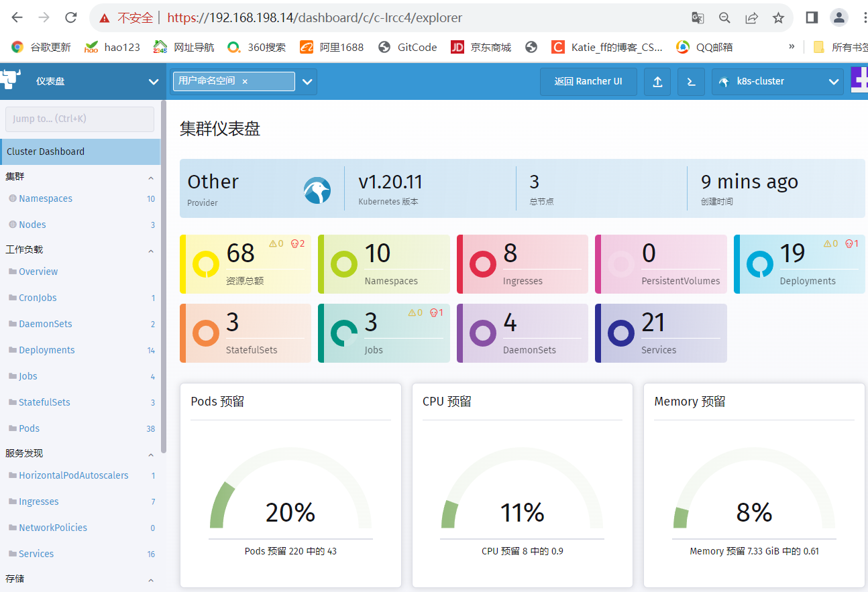Click the 返回 Rancher UI button
This screenshot has height=592, width=868.
[588, 82]
